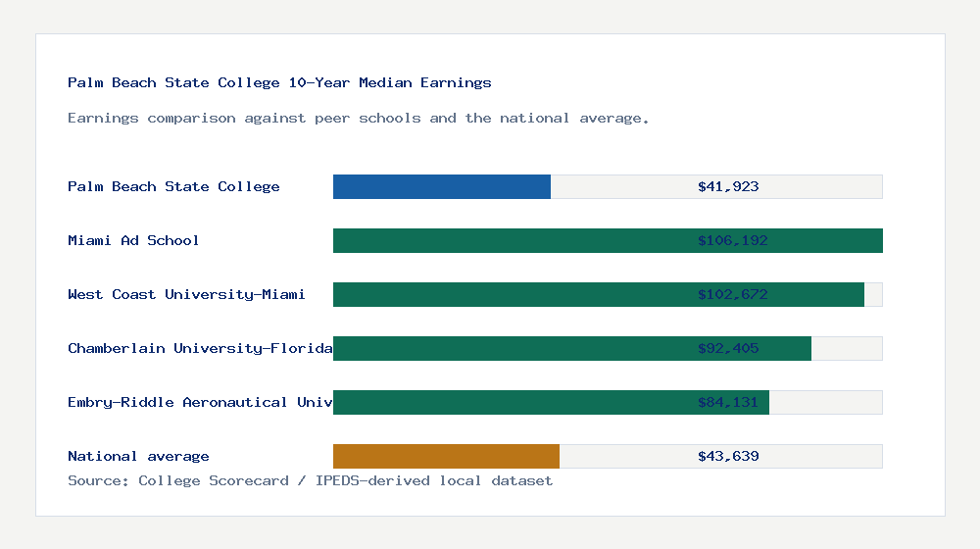The width and height of the screenshot is (980, 549).
Task: Select the 'Embry-Riddle Aeronautical Univ' row label
Action: [200, 402]
